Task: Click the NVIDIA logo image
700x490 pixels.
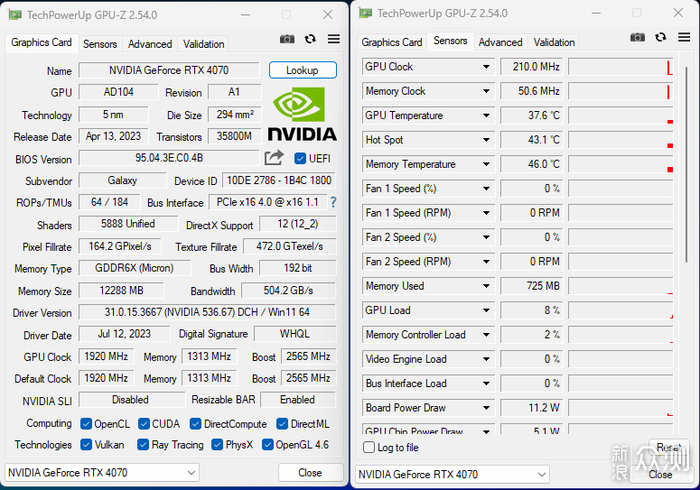Action: 302,114
